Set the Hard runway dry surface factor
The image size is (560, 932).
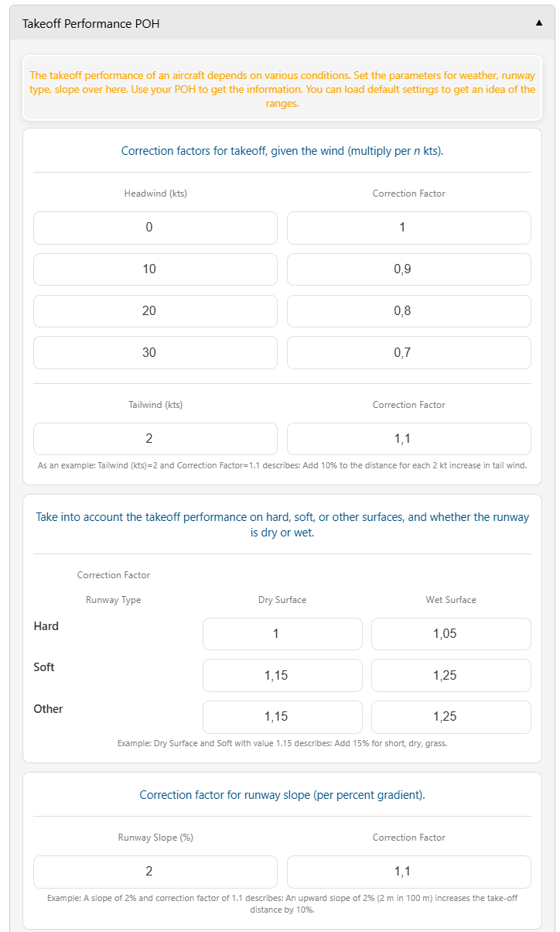282,634
